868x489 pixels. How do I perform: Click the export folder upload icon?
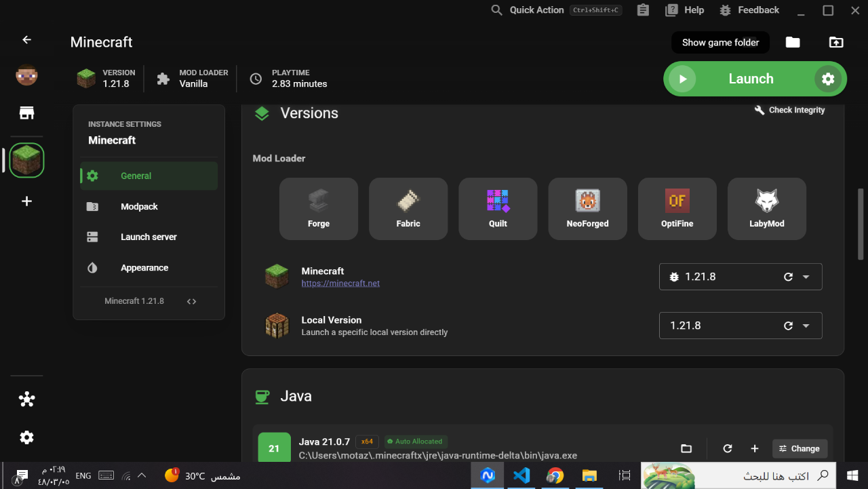836,42
